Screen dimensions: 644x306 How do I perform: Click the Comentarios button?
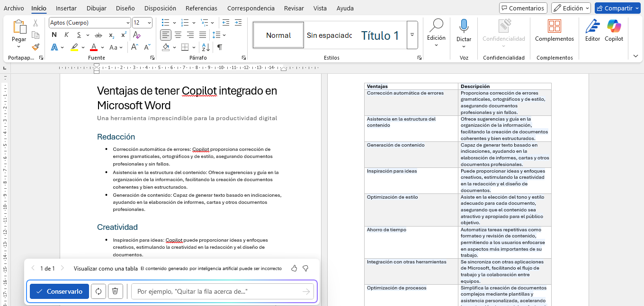523,8
